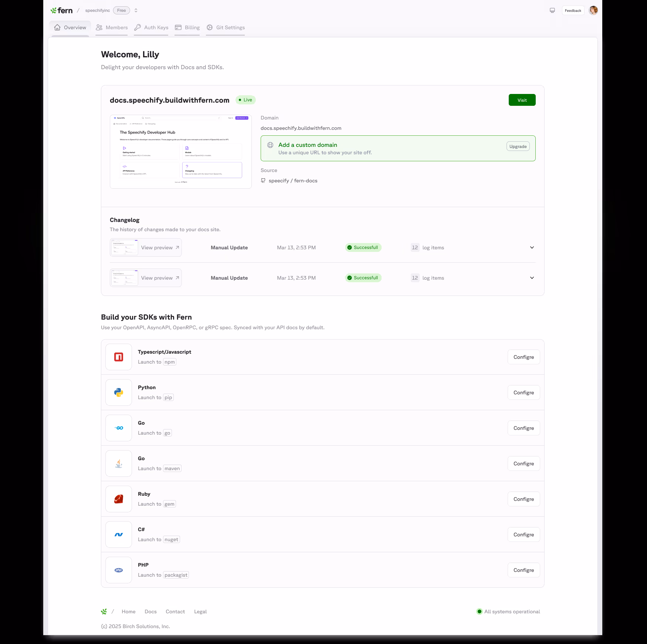Switch to the Members tab
This screenshot has width=647, height=644.
pyautogui.click(x=112, y=27)
